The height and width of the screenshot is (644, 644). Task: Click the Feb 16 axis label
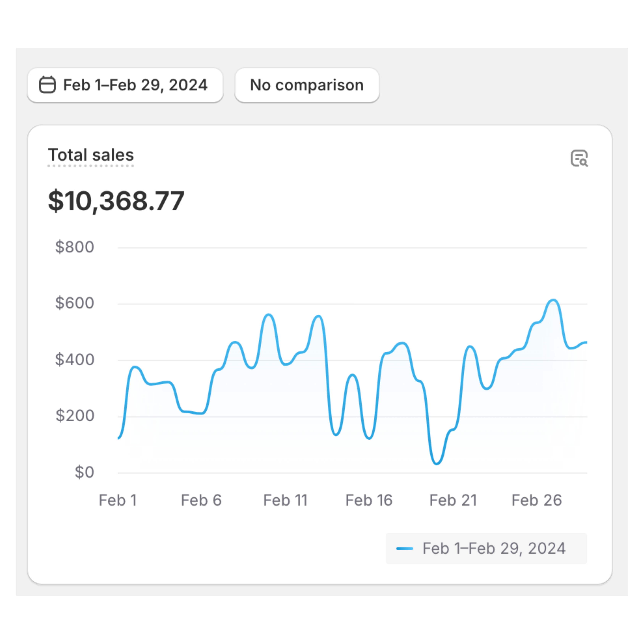tap(369, 500)
